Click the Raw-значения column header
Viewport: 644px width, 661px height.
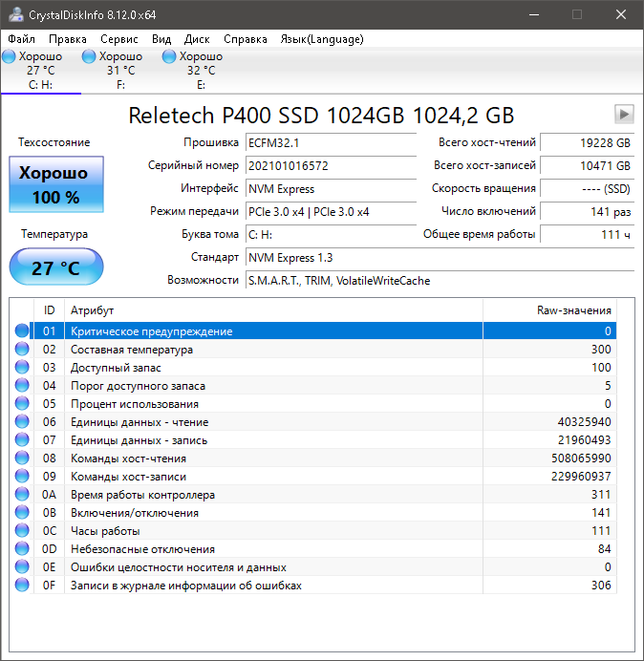573,310
